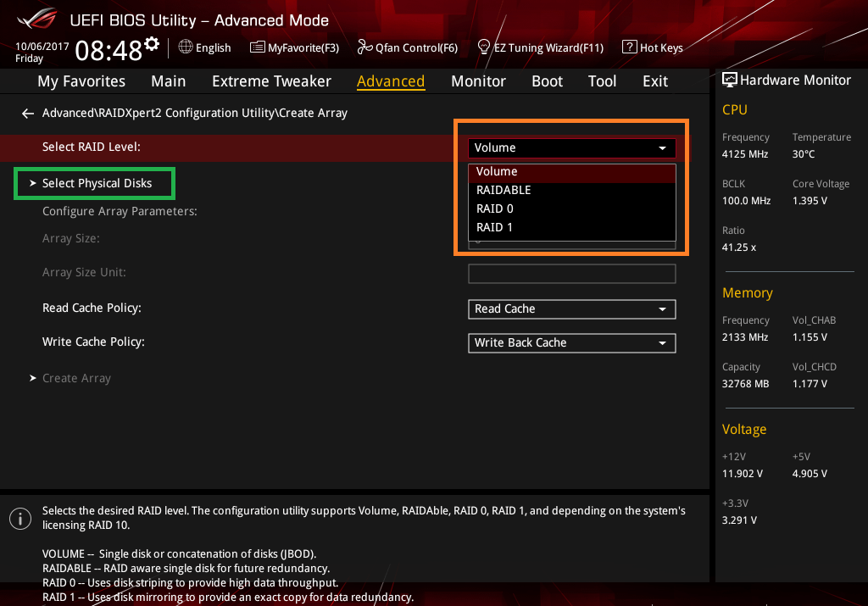Choose RAID 0 from level list
This screenshot has height=606, width=868.
click(572, 209)
